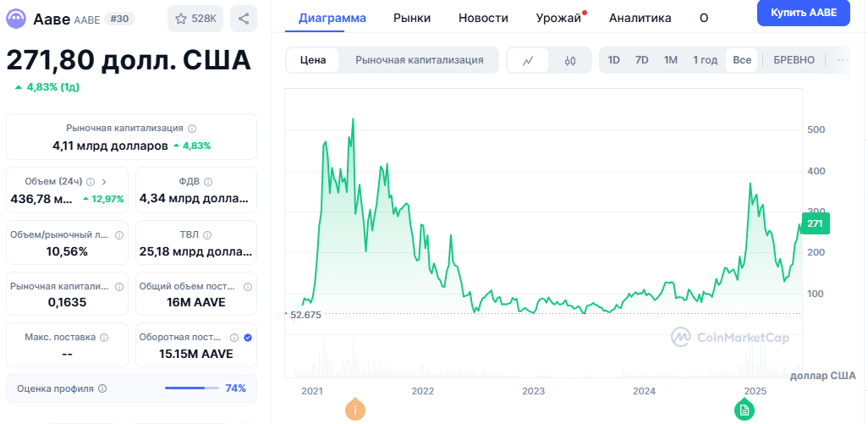
Task: Open info icon next to Объем (24ч)
Action: tap(91, 182)
